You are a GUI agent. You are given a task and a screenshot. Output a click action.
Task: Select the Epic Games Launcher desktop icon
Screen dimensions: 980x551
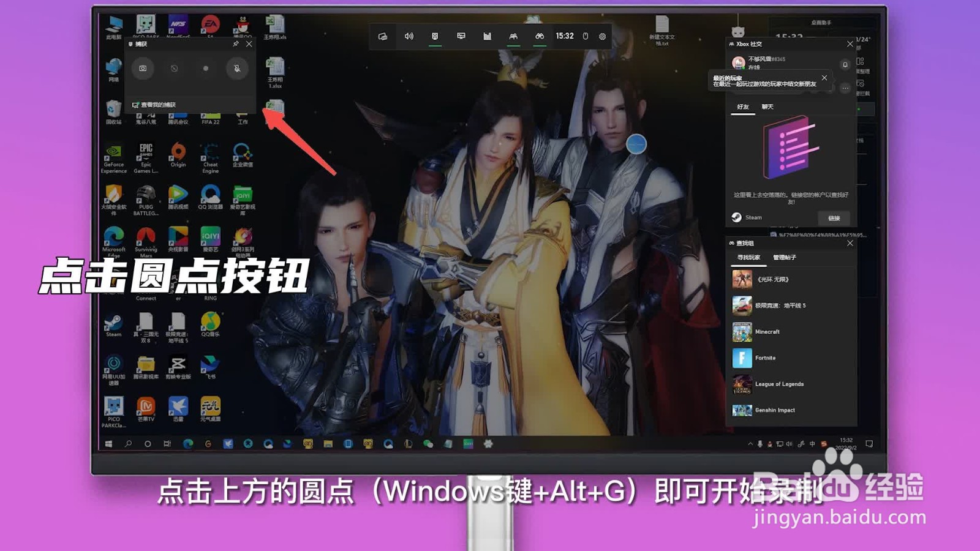(146, 158)
